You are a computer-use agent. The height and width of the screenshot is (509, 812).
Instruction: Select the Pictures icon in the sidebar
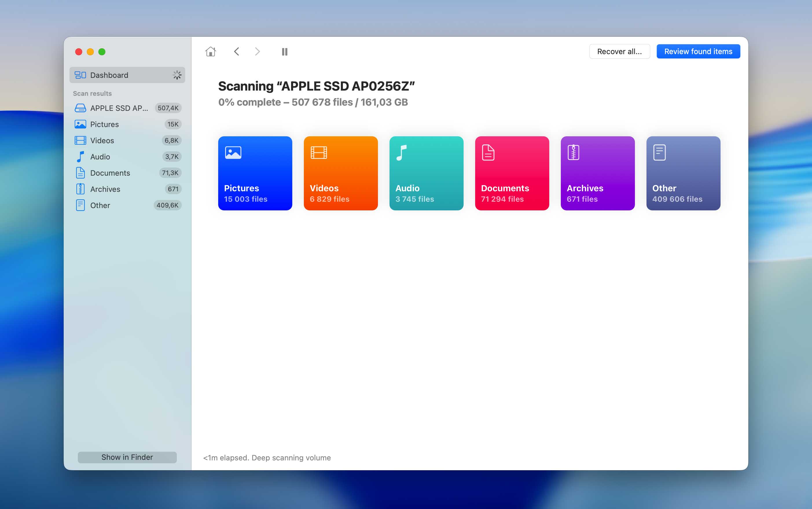80,124
